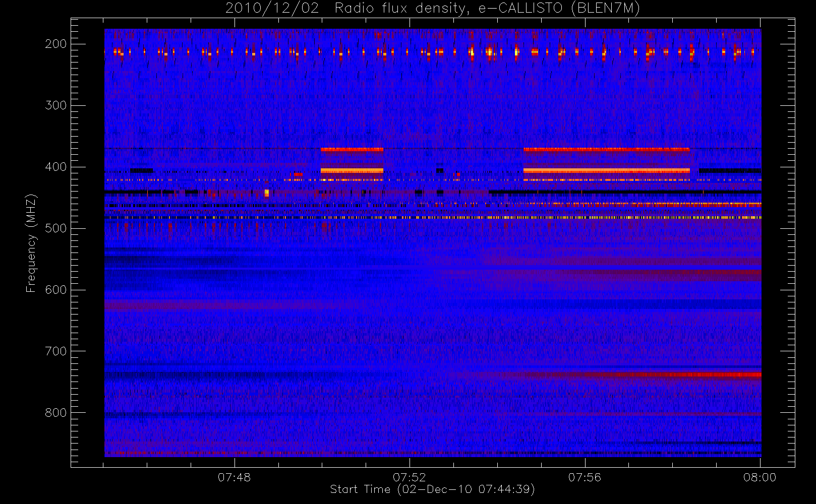The height and width of the screenshot is (504, 816).
Task: Click the 07:48 time tick label
Action: point(234,477)
